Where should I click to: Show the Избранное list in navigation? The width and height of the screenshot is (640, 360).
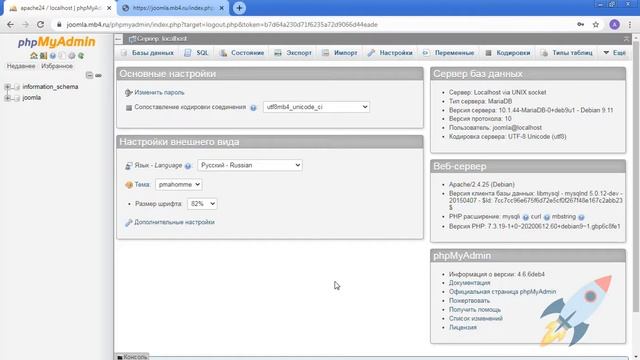[57, 66]
